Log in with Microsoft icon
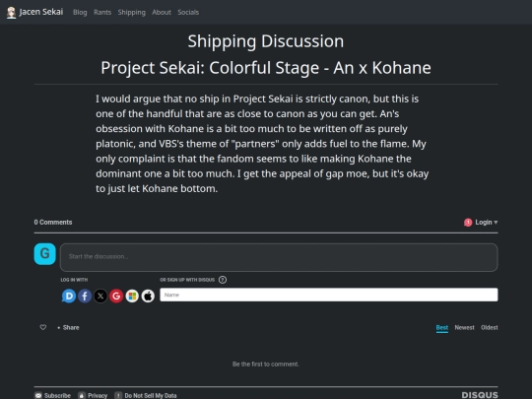The height and width of the screenshot is (399, 532). click(x=132, y=296)
